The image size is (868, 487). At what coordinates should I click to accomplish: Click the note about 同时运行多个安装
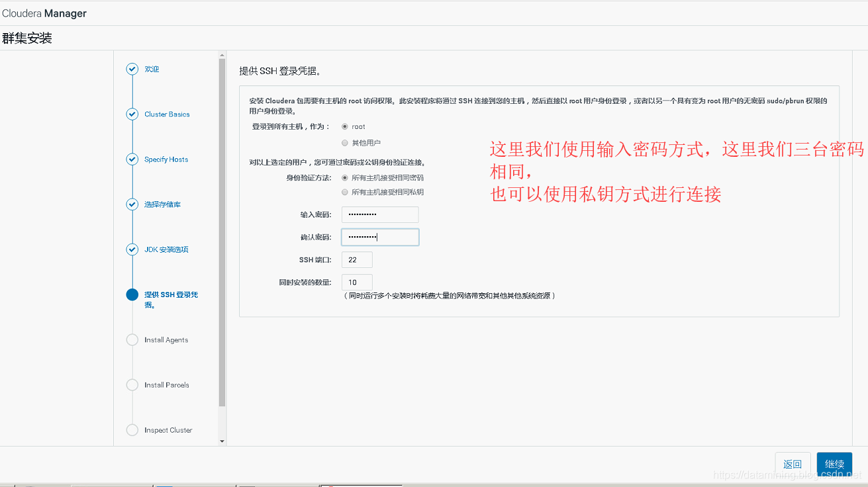pyautogui.click(x=450, y=296)
